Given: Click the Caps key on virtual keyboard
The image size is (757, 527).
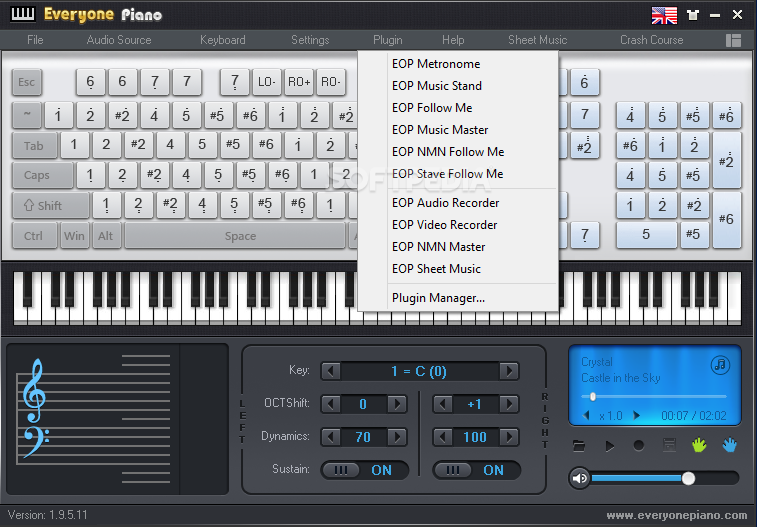Looking at the screenshot, I should coord(42,175).
